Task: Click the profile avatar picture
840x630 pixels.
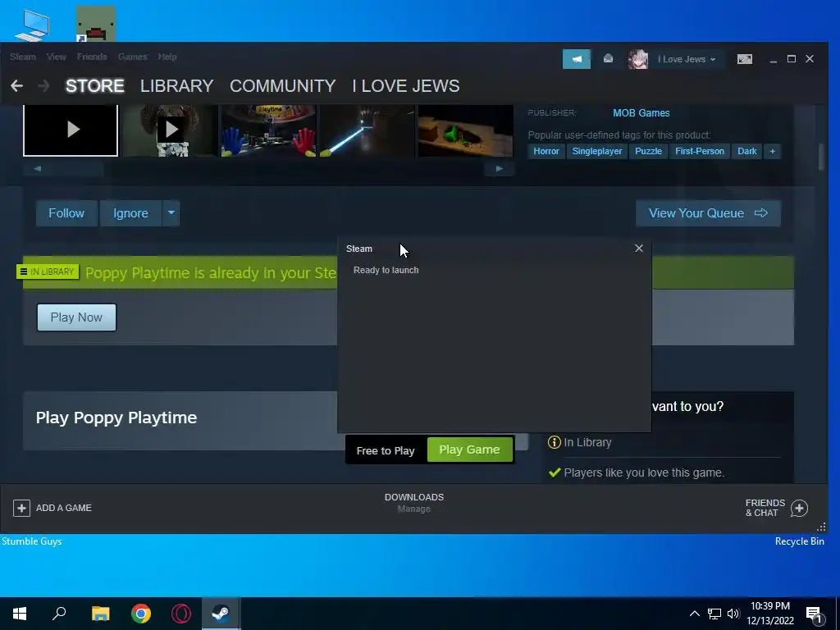Action: (x=638, y=59)
